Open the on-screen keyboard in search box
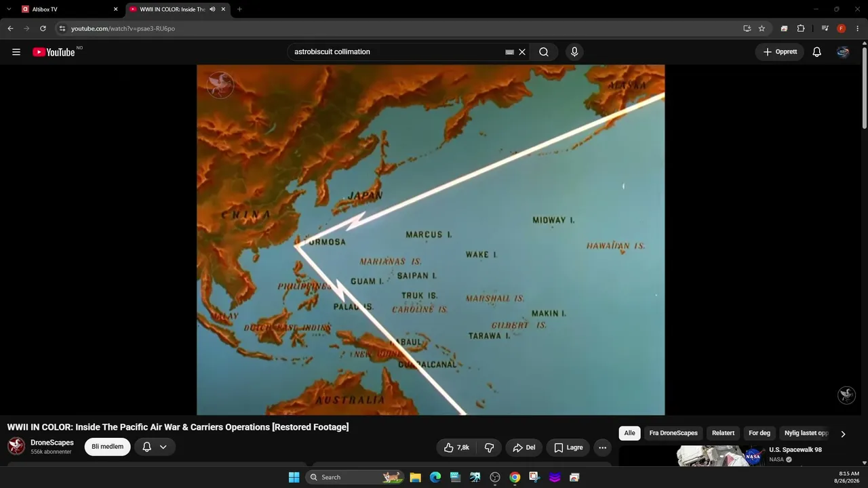The width and height of the screenshot is (868, 488). [510, 52]
